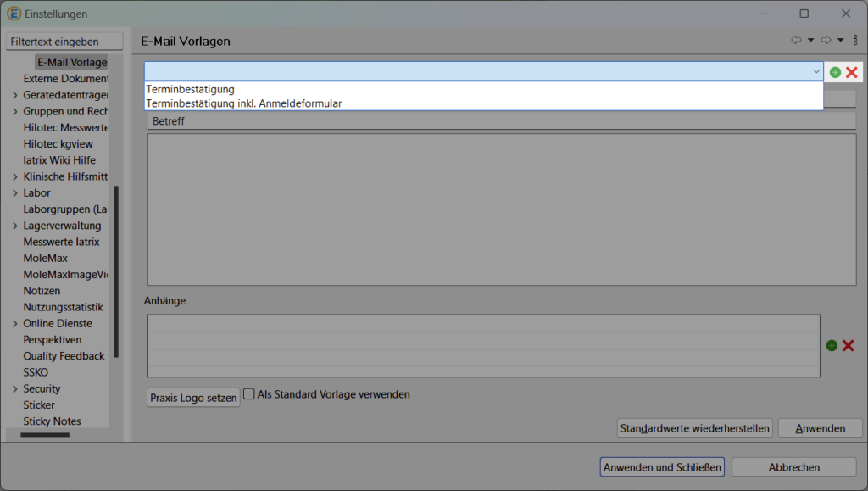This screenshot has height=491, width=868.
Task: Enable 'Als Standard Vorlage verwenden' checkbox
Action: tap(249, 393)
